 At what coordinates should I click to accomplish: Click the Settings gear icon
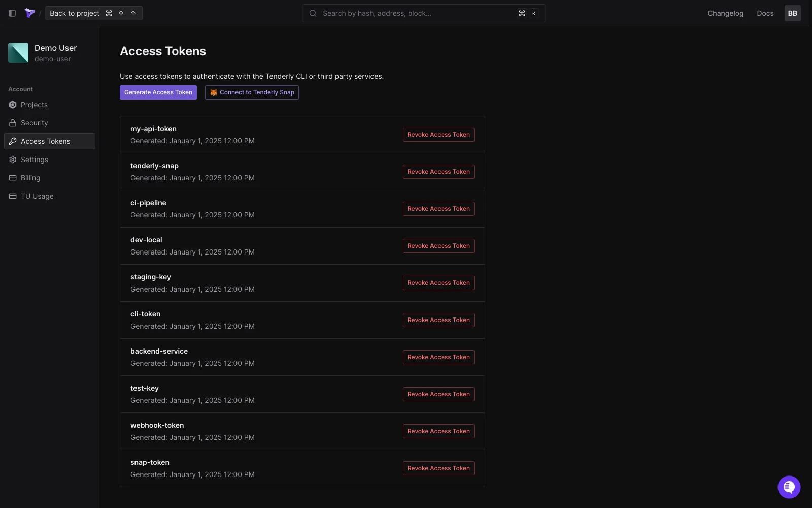point(13,160)
